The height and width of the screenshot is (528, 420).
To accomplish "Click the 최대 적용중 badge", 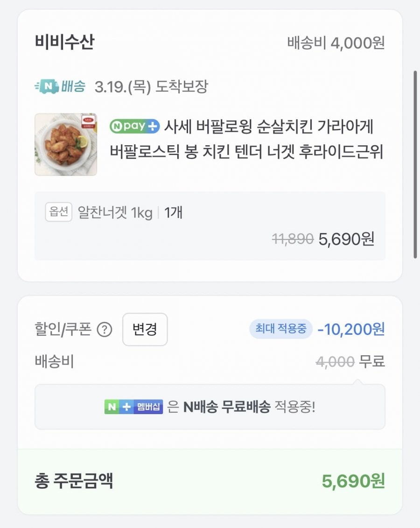I will [x=281, y=329].
